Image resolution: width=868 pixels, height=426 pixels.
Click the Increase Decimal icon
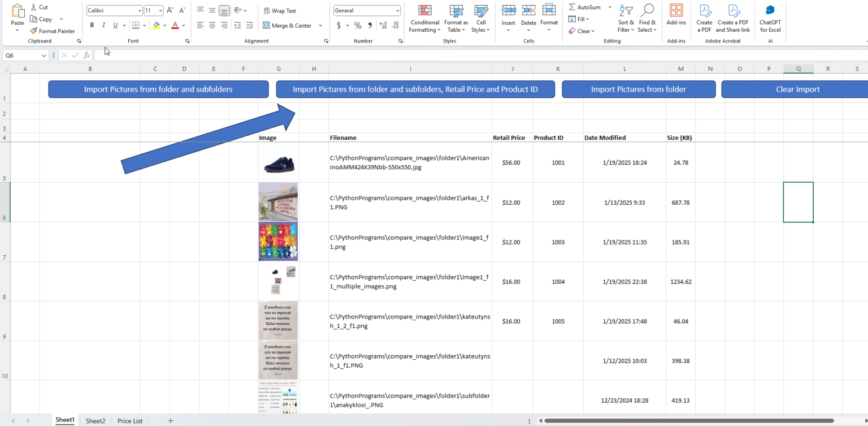(x=383, y=25)
